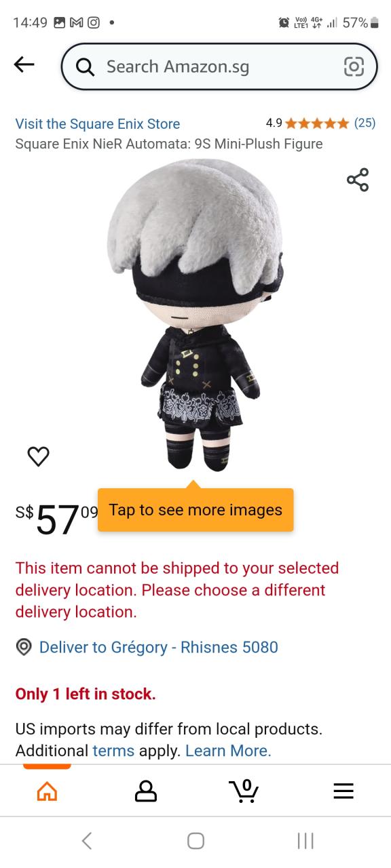Screen dimensions: 391x868
Task: Open the account profile tab
Action: [x=146, y=791]
